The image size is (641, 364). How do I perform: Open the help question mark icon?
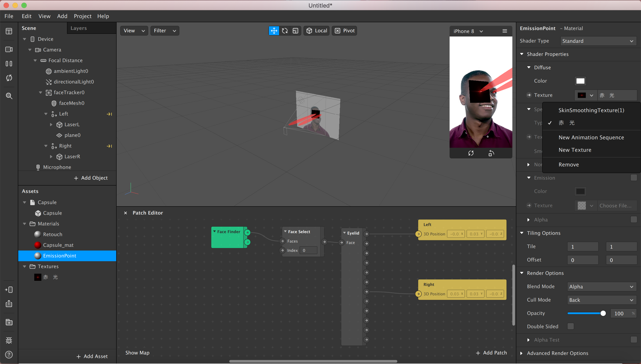click(x=9, y=355)
